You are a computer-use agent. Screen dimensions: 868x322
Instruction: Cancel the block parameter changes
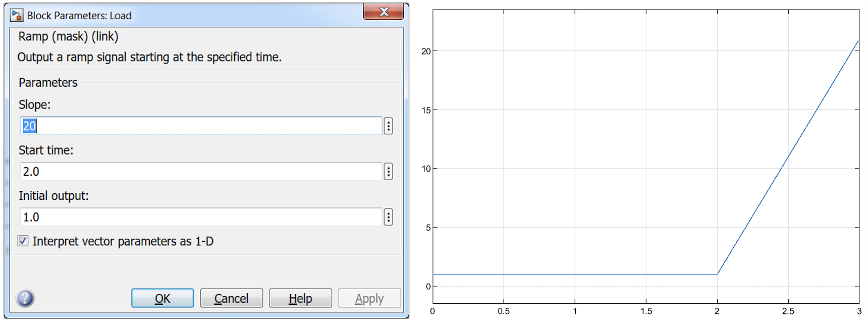coord(231,298)
